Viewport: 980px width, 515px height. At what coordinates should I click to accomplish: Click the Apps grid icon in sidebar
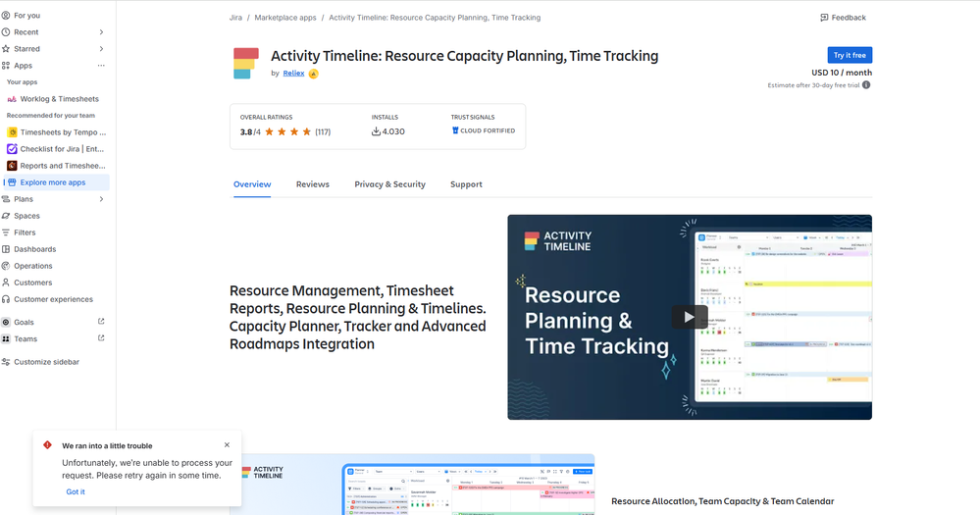click(x=6, y=66)
